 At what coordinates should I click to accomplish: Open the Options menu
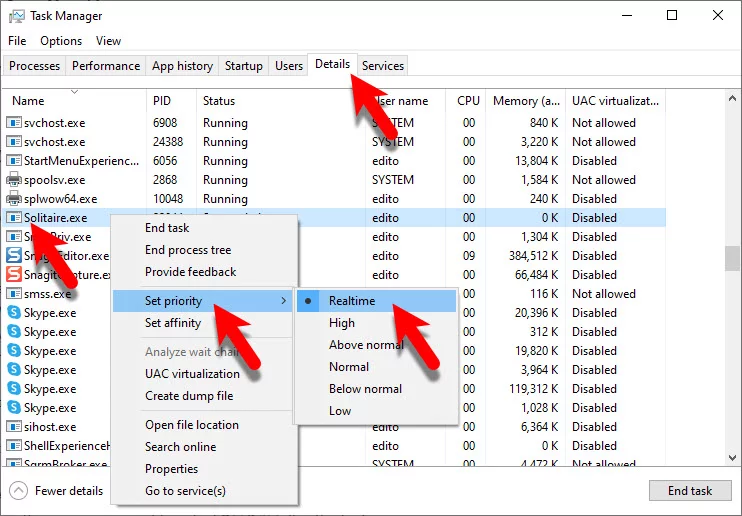61,41
